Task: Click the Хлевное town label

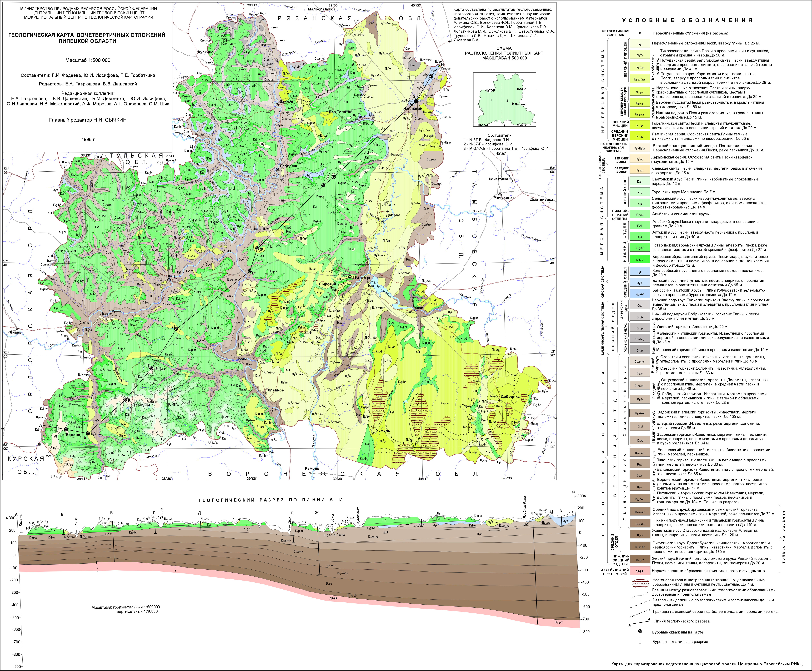Action: click(x=275, y=390)
